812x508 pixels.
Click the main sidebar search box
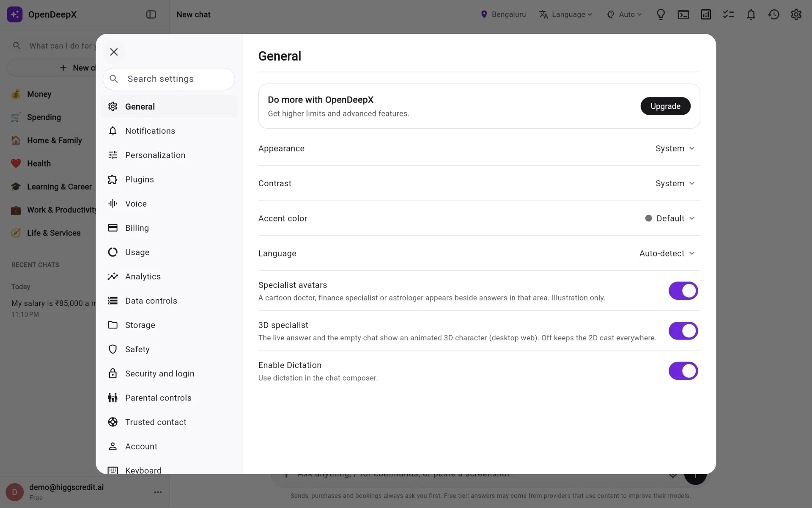pos(53,46)
